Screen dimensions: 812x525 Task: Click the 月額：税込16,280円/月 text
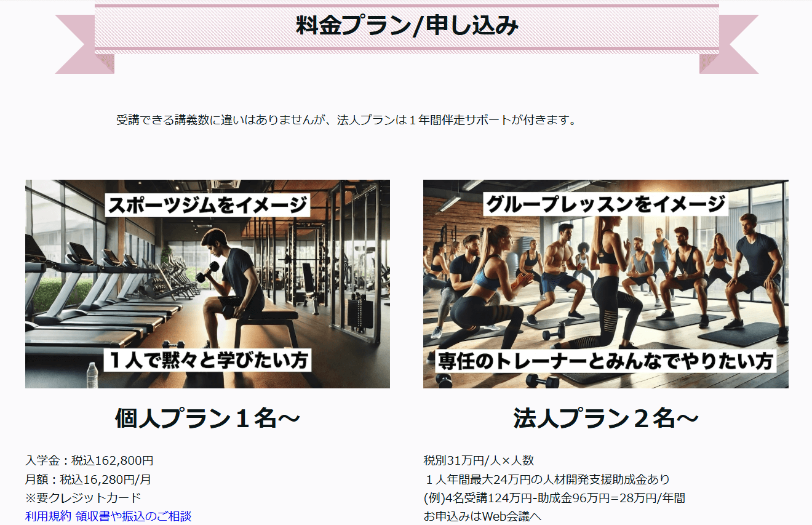click(x=87, y=479)
